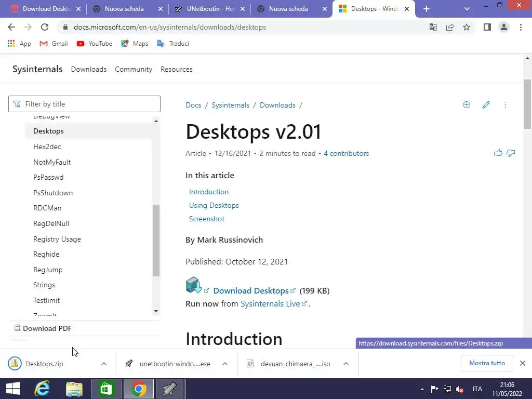Select PsShutdown in the sidebar

coord(53,193)
